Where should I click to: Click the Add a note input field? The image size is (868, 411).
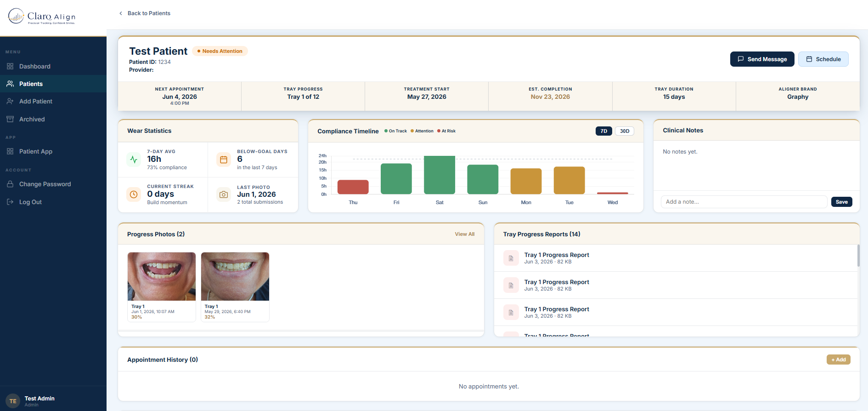(x=744, y=202)
